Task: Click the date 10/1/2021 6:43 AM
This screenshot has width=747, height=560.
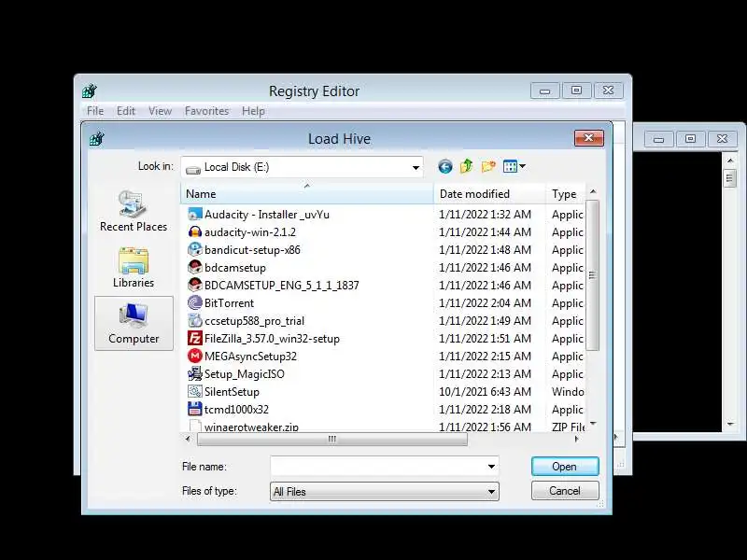Action: click(x=485, y=391)
